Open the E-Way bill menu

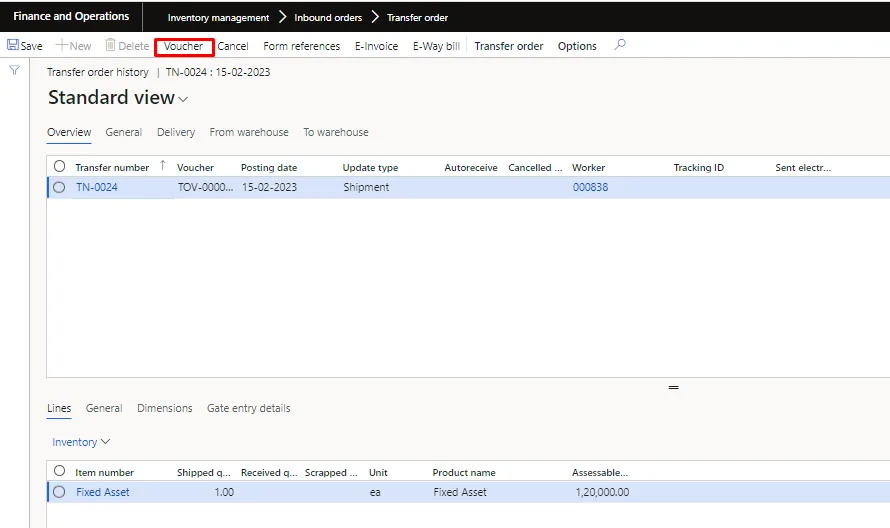436,46
